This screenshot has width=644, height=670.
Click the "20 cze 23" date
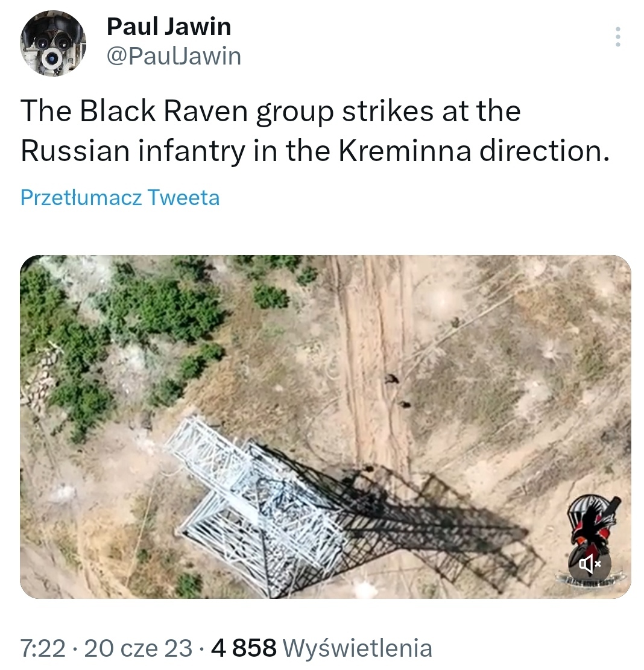pos(138,648)
